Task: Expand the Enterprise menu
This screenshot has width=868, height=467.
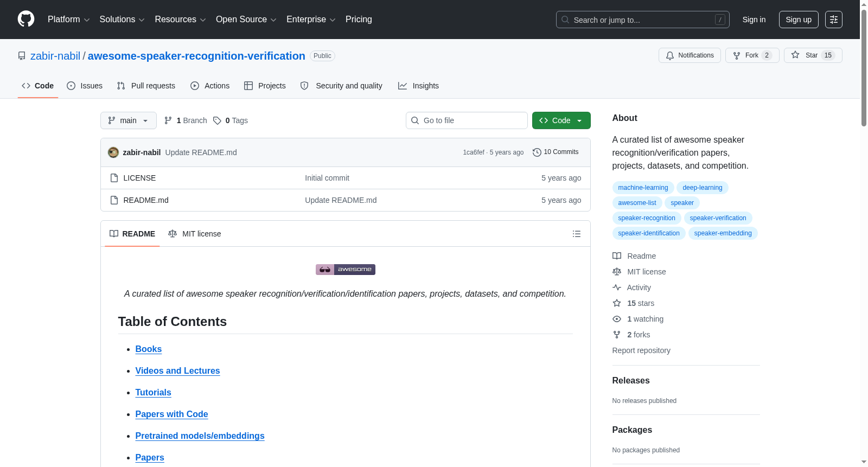Action: 311,20
